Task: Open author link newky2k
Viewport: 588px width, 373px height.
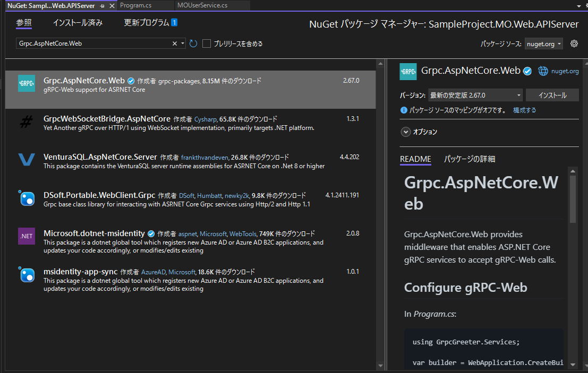Action: pos(236,196)
